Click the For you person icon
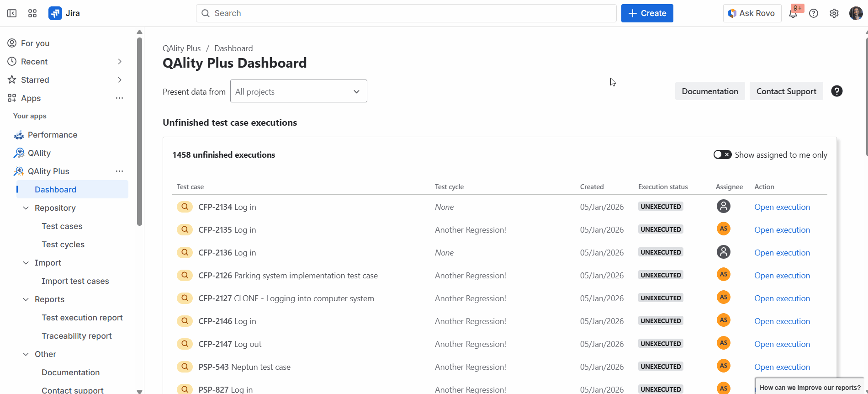The width and height of the screenshot is (868, 394). (12, 43)
